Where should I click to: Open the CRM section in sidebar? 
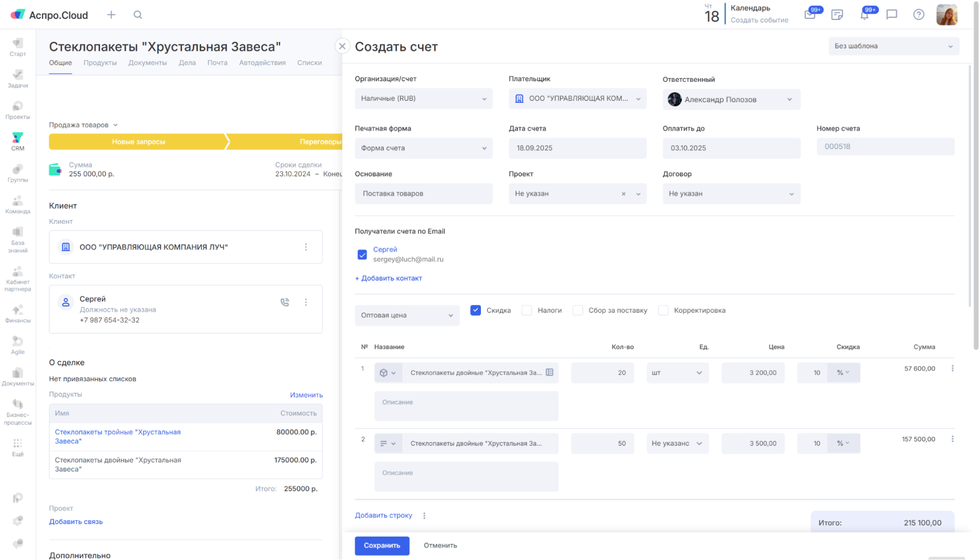[18, 141]
